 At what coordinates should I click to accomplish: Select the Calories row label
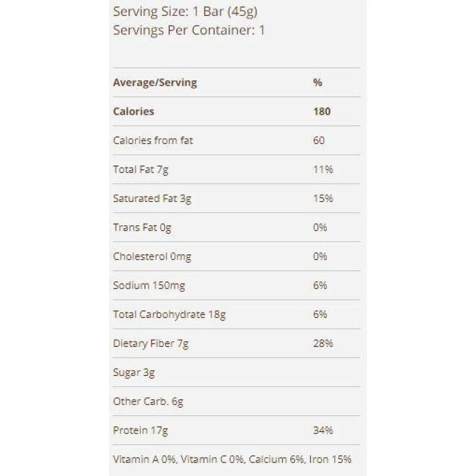click(133, 112)
